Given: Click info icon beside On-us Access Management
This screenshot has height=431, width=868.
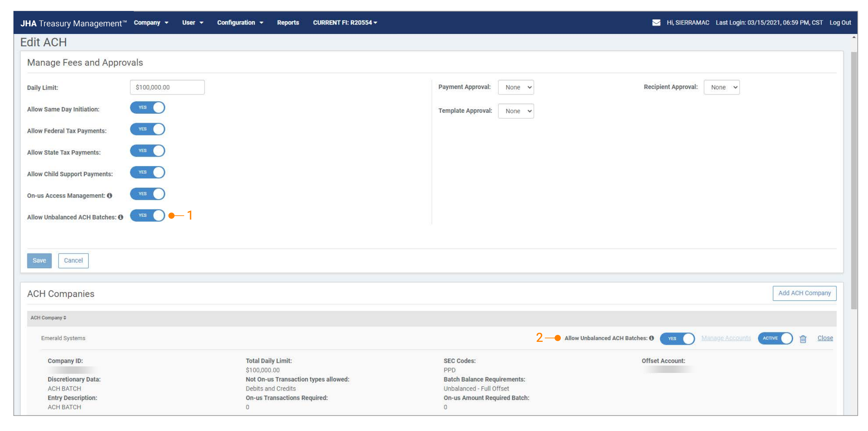Looking at the screenshot, I should pos(110,196).
